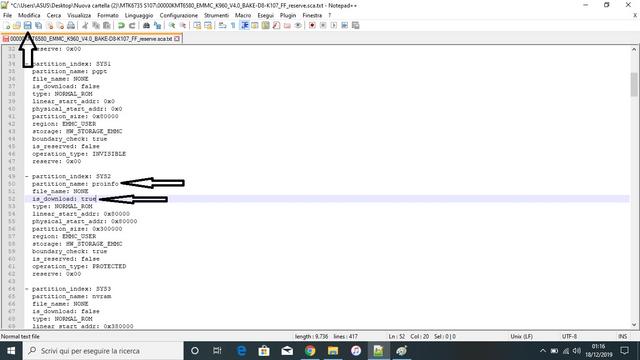Open the Plugin menu
Screen dimensions: 640x360
(288, 15)
